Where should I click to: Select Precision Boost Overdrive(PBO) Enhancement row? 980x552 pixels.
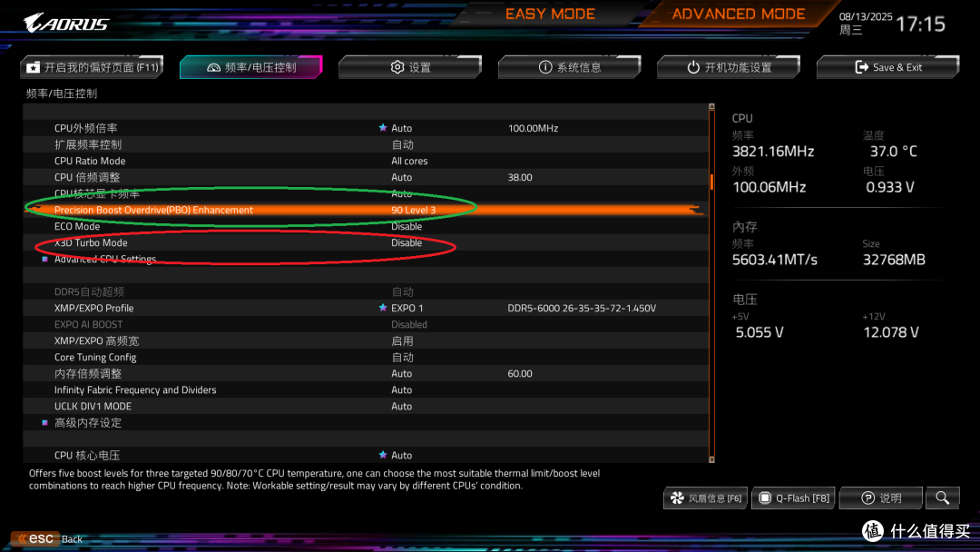click(x=366, y=210)
